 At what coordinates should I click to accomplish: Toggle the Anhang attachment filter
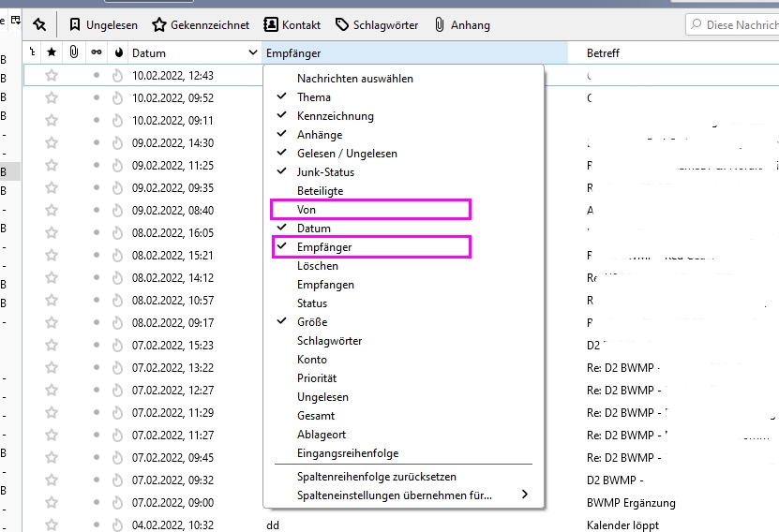(x=461, y=25)
